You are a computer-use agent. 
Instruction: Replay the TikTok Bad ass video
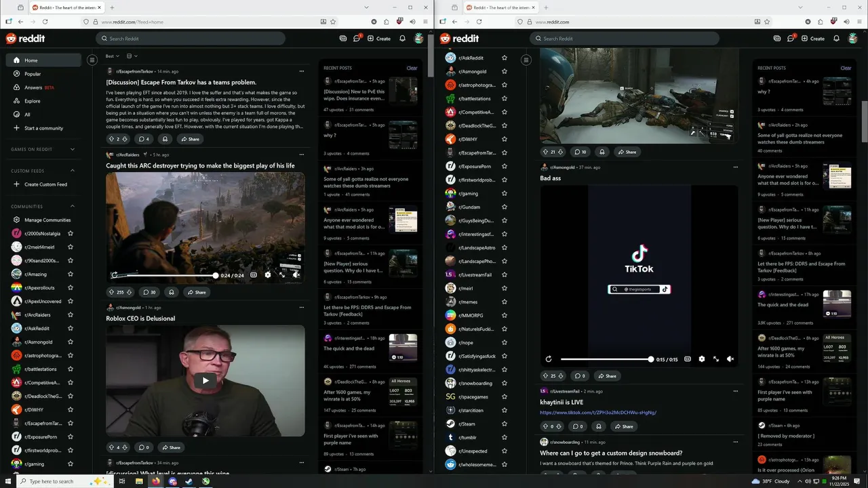pos(549,359)
